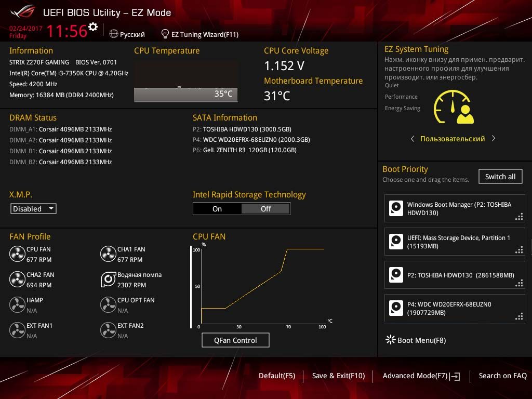
Task: Click the Пользовательский profile label
Action: click(x=453, y=139)
